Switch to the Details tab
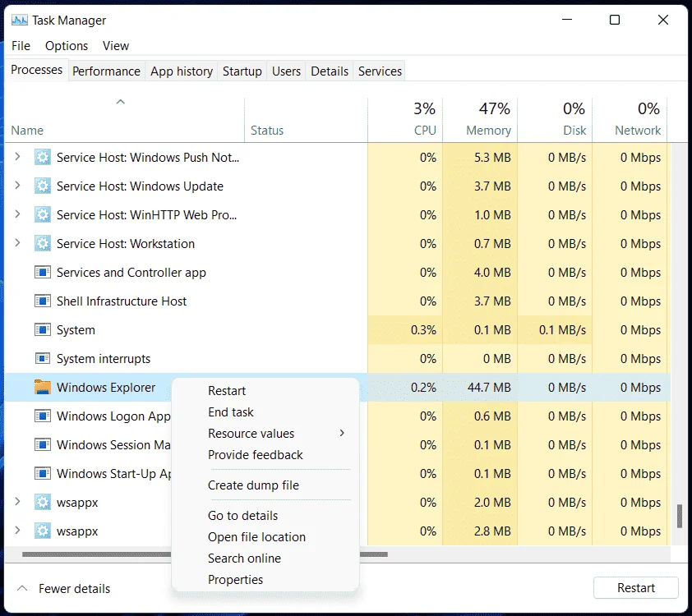Screen dimensions: 692x616 [x=330, y=71]
